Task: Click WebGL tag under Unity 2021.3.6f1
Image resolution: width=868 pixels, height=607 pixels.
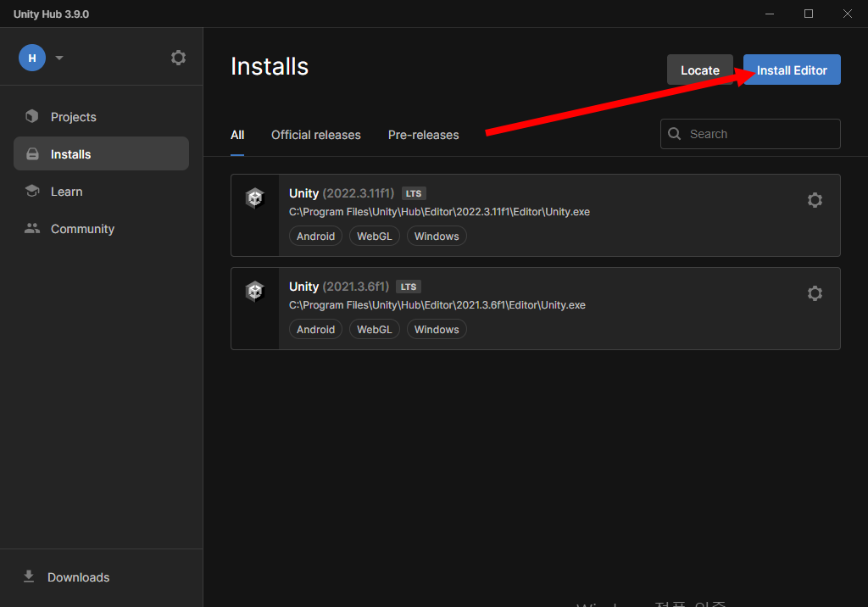Action: pos(374,330)
